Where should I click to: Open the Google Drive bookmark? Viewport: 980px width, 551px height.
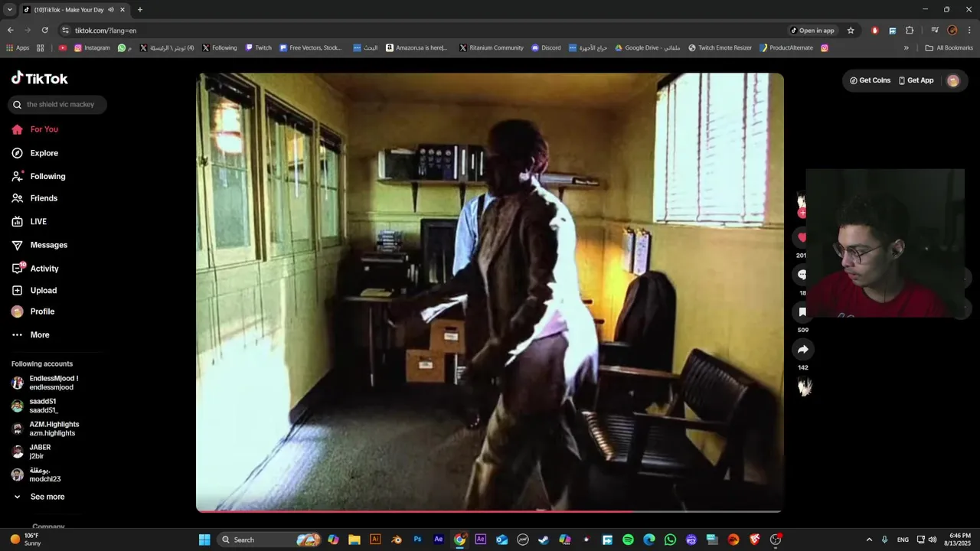pos(647,47)
